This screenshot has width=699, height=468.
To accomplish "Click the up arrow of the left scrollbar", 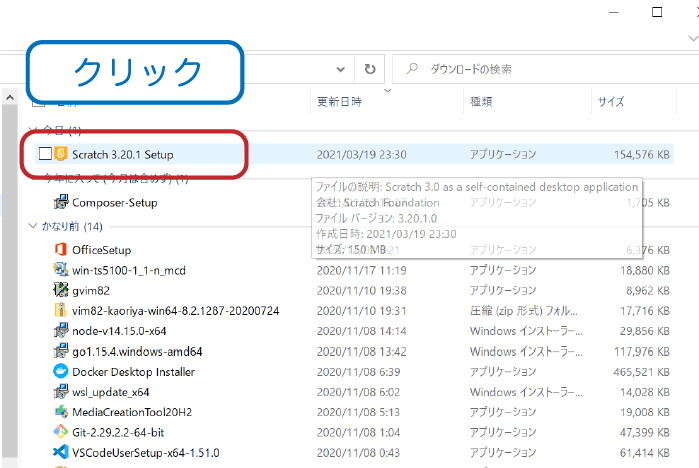I will (10, 97).
